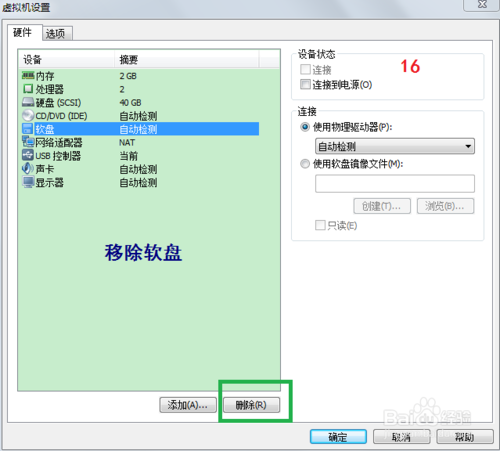
Task: Select the 显示器 row label
Action: tap(50, 183)
